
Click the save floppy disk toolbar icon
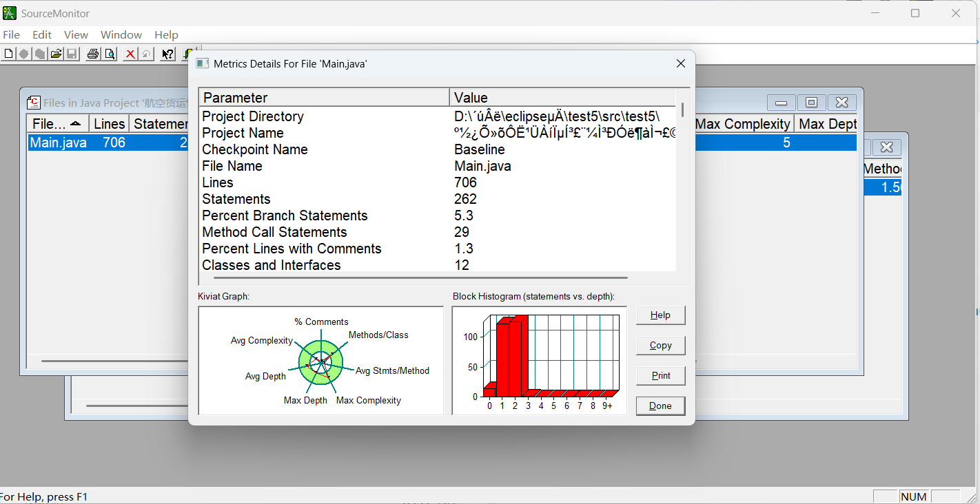[72, 54]
